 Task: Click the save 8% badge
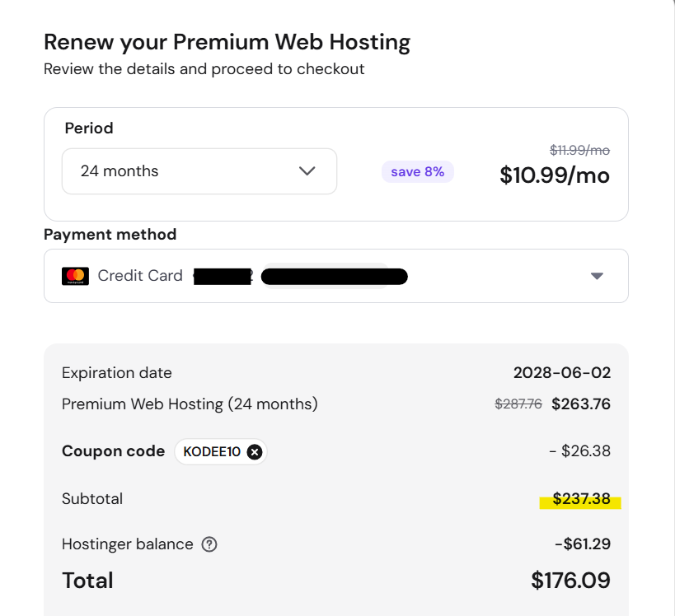(x=417, y=171)
